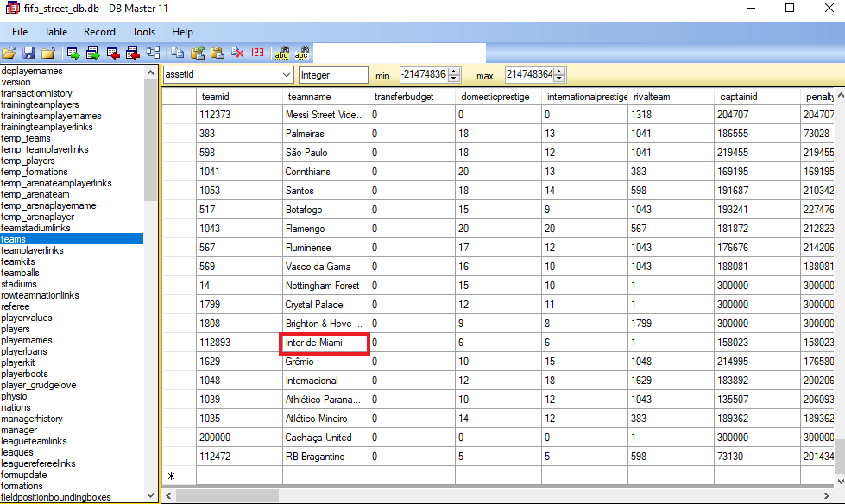Viewport: 845px width, 504px height.
Task: Select the playernames table
Action: pyautogui.click(x=27, y=340)
